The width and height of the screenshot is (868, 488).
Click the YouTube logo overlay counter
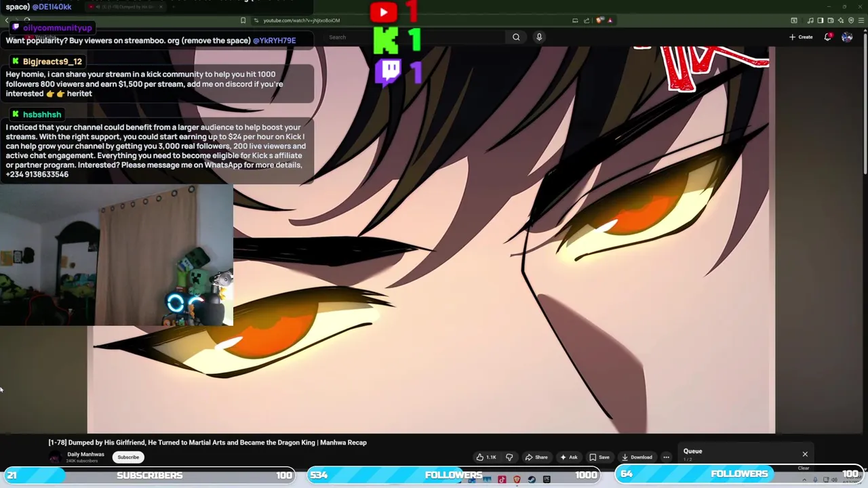click(384, 12)
